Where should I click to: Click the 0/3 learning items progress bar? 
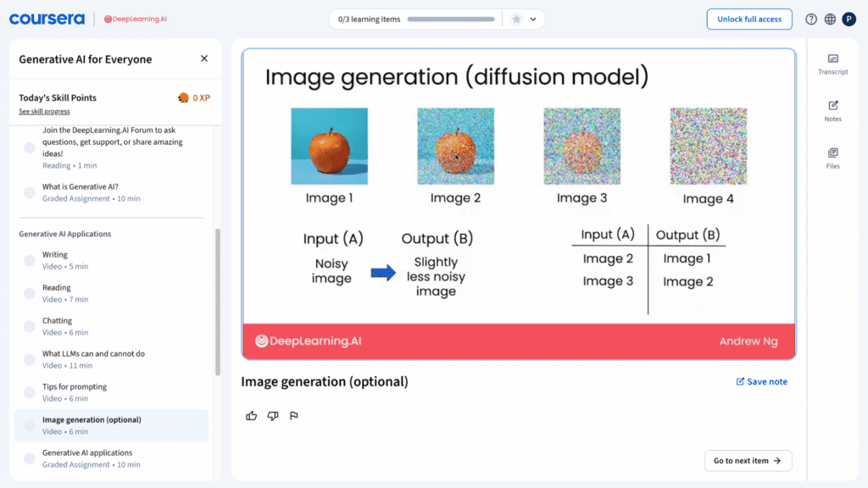coord(451,19)
